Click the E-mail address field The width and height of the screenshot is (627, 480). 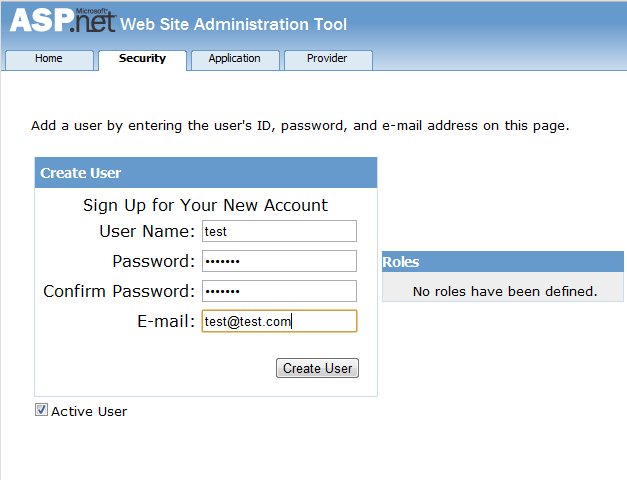click(x=279, y=321)
